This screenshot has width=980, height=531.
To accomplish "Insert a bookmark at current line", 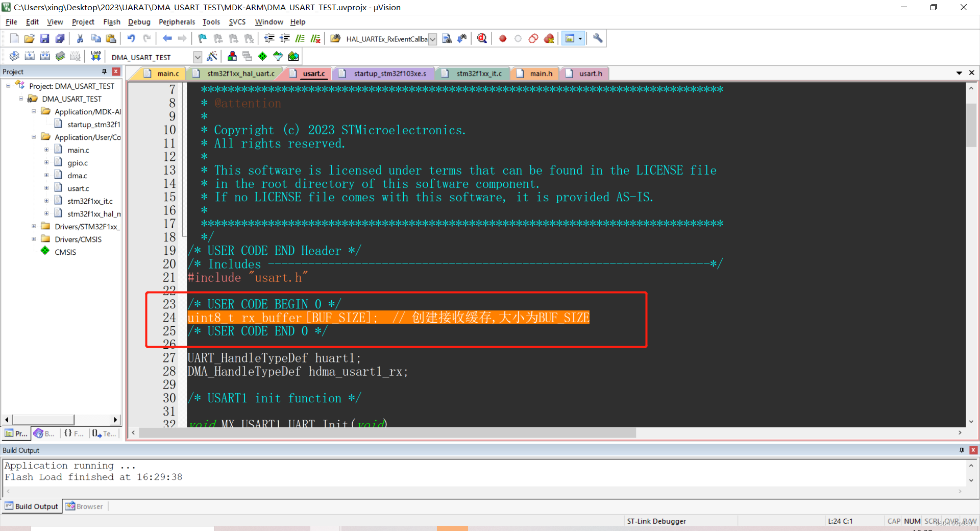I will (x=202, y=38).
